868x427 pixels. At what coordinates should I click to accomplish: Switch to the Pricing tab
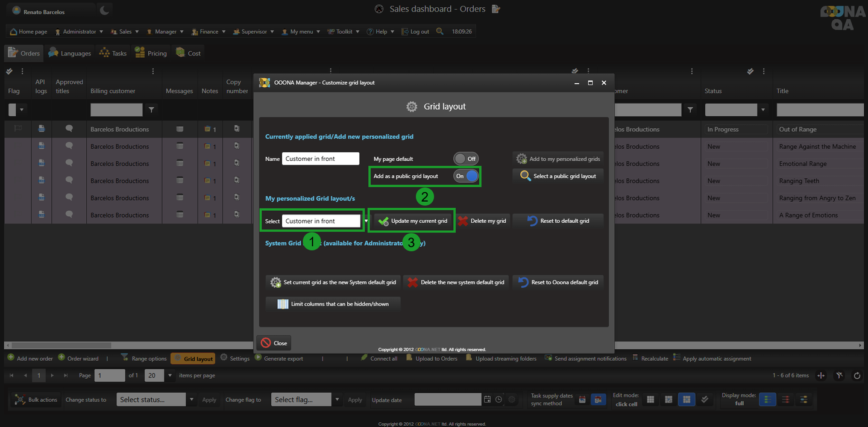click(151, 53)
